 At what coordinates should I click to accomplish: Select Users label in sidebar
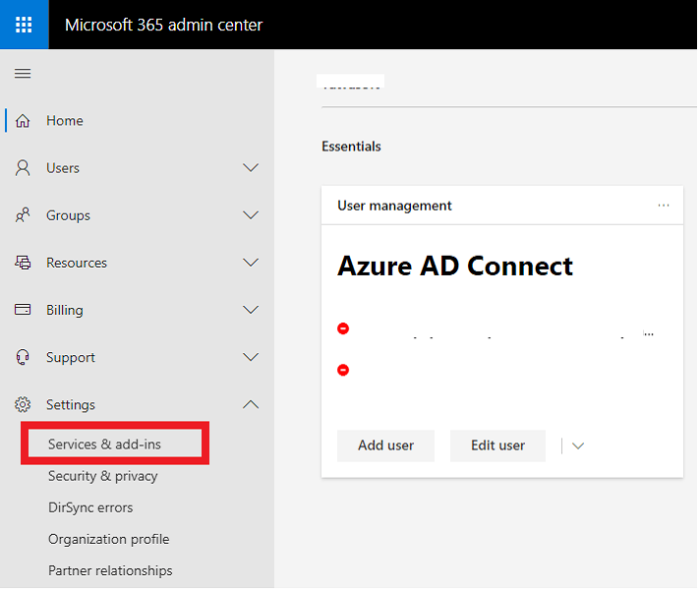63,168
